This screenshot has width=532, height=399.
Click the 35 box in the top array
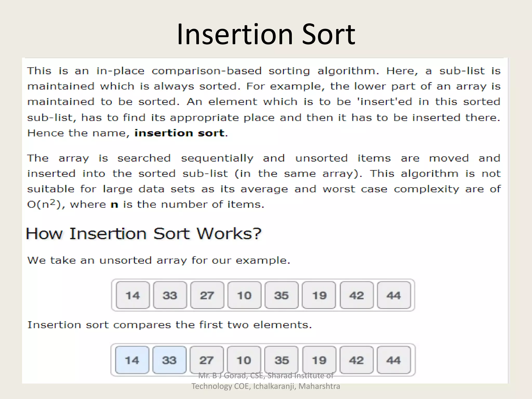tap(281, 295)
